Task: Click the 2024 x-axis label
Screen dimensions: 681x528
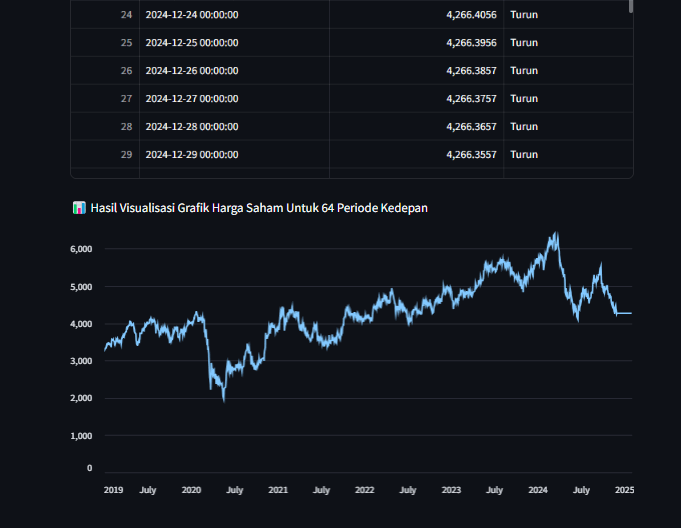Action: (x=538, y=490)
